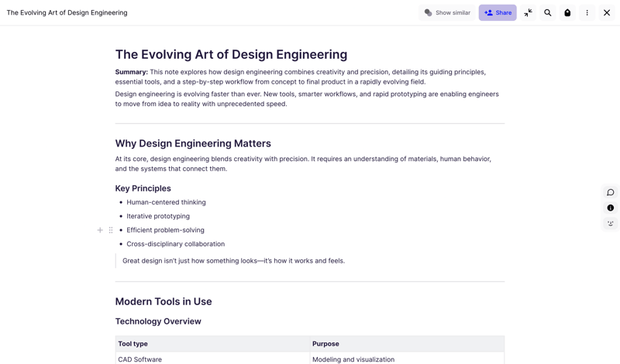
Task: Click the Why Design Engineering Matters heading
Action: pyautogui.click(x=193, y=143)
